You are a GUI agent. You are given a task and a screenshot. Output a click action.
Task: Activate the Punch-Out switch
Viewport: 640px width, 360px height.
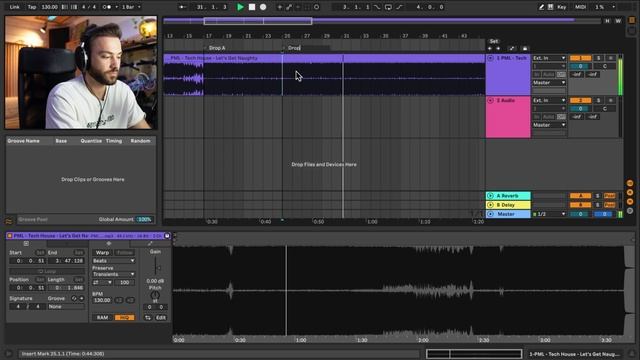(x=399, y=7)
